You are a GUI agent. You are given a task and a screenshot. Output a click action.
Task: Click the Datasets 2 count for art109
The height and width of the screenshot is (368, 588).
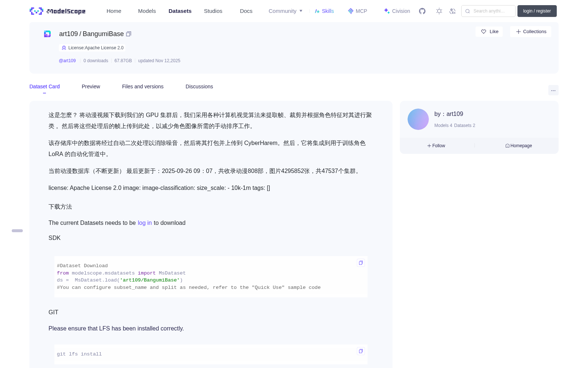[x=465, y=125]
